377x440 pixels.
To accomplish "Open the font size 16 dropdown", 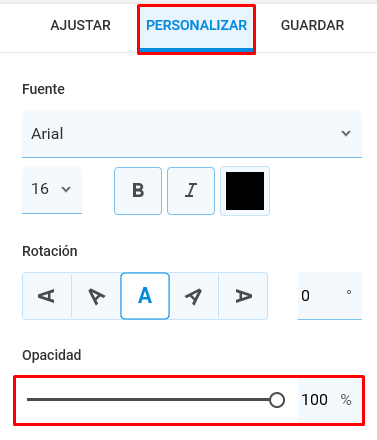I will tap(52, 190).
